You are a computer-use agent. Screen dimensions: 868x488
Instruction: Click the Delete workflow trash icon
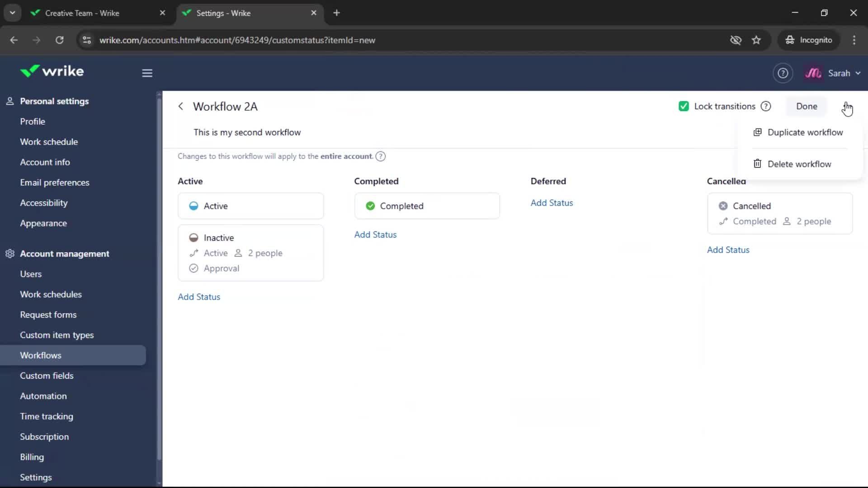[757, 164]
